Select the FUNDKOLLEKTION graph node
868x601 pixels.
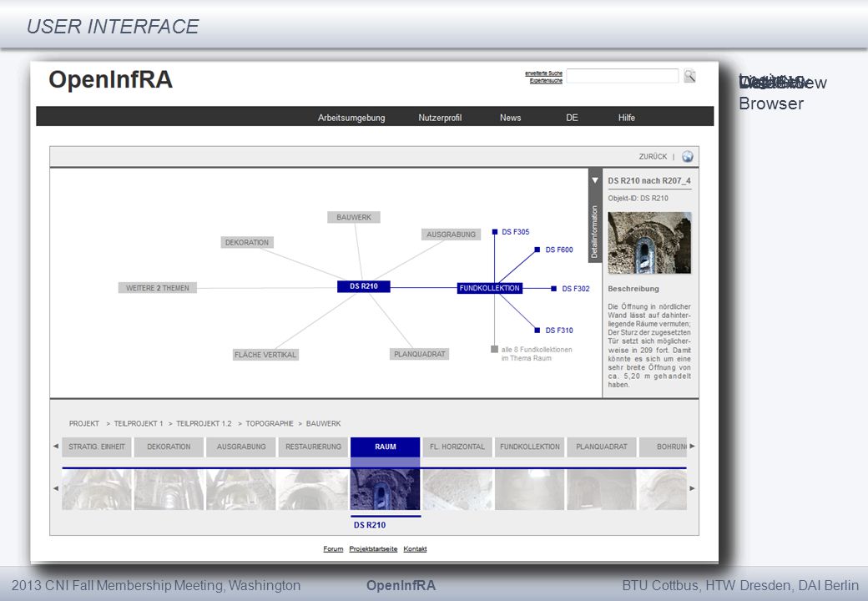click(x=489, y=288)
